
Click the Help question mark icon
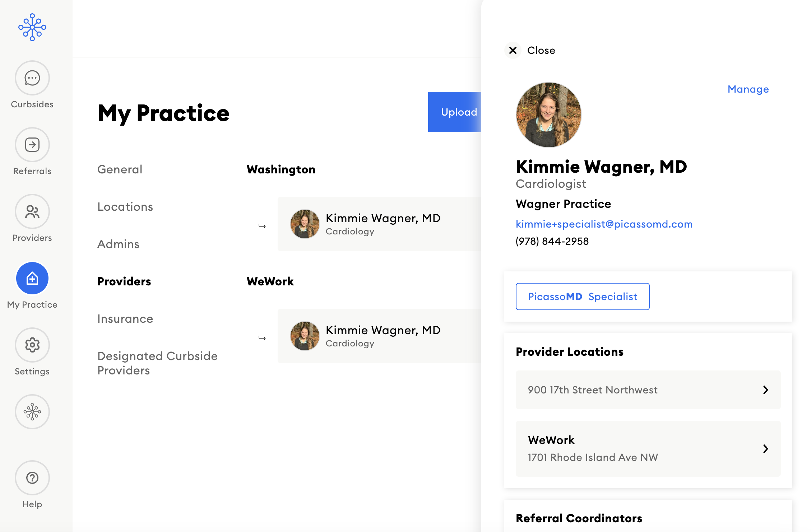32,478
